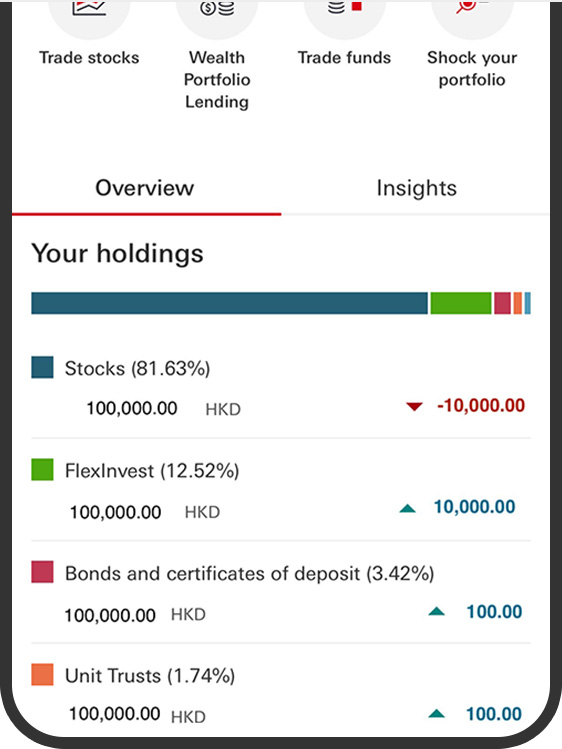Screen dimensions: 562x749
Task: Click the up arrow in Unit Trusts row
Action: point(436,714)
